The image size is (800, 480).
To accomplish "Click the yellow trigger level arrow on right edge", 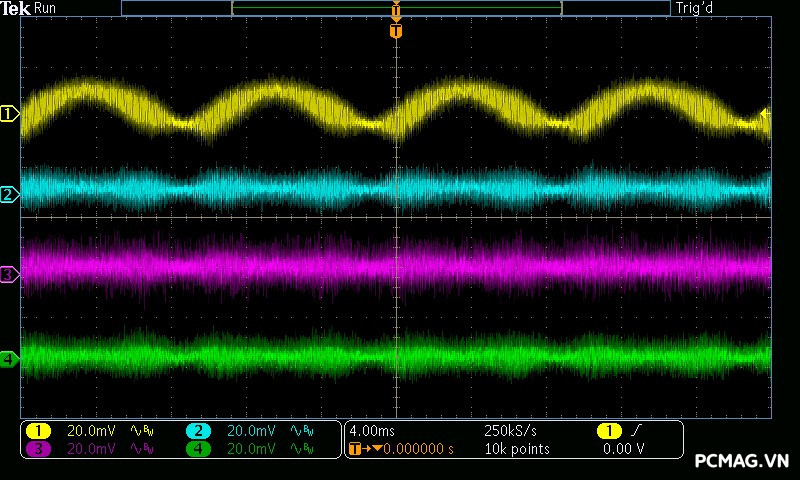I will pyautogui.click(x=765, y=114).
